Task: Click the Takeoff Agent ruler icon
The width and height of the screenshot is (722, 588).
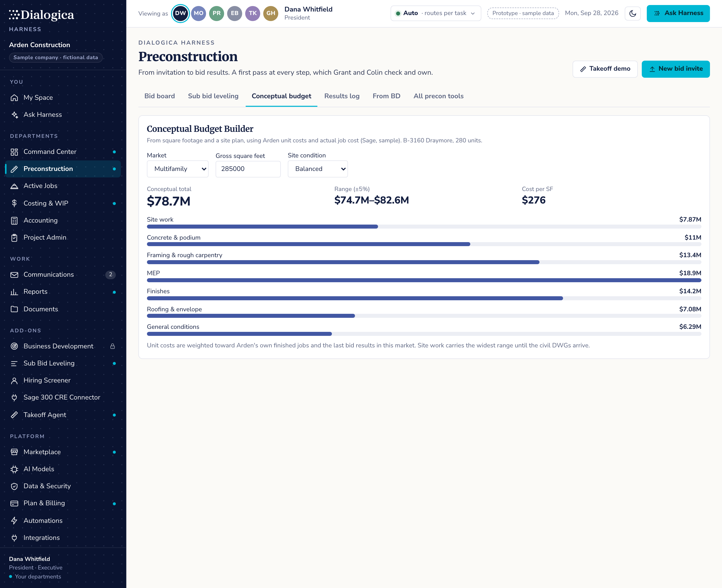Action: click(14, 415)
